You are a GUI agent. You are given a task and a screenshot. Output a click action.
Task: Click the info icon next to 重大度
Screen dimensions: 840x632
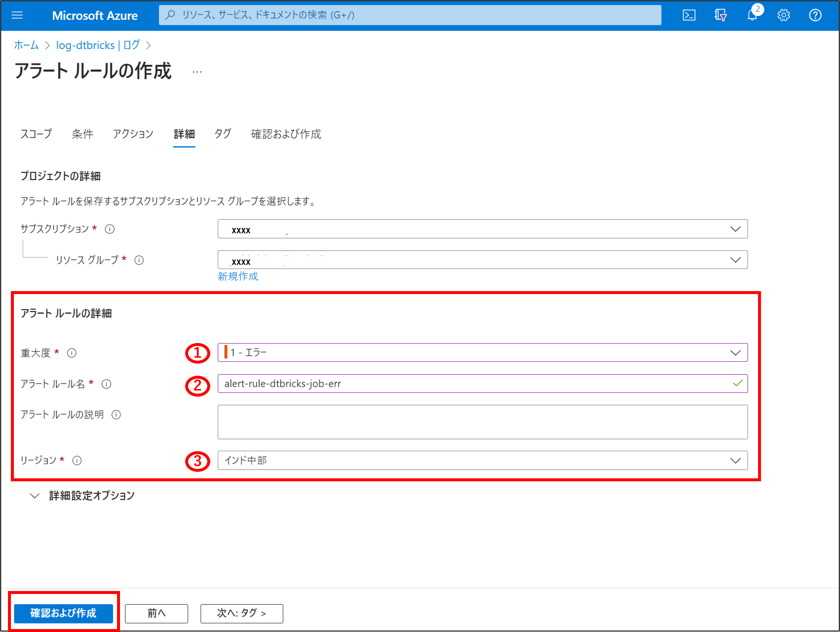[72, 353]
